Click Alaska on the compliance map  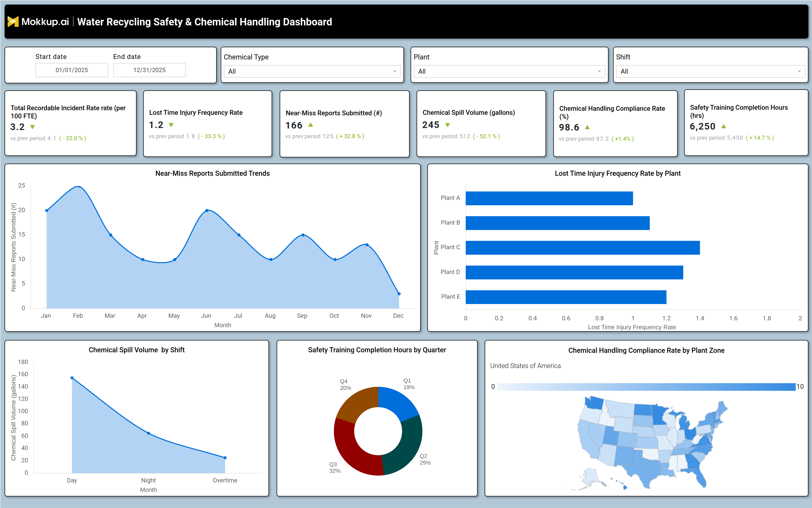point(590,477)
